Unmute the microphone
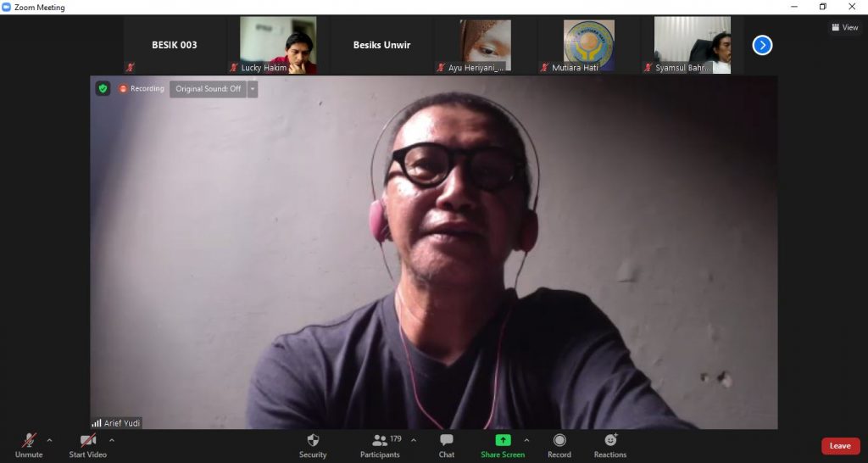The image size is (868, 463). tap(29, 441)
